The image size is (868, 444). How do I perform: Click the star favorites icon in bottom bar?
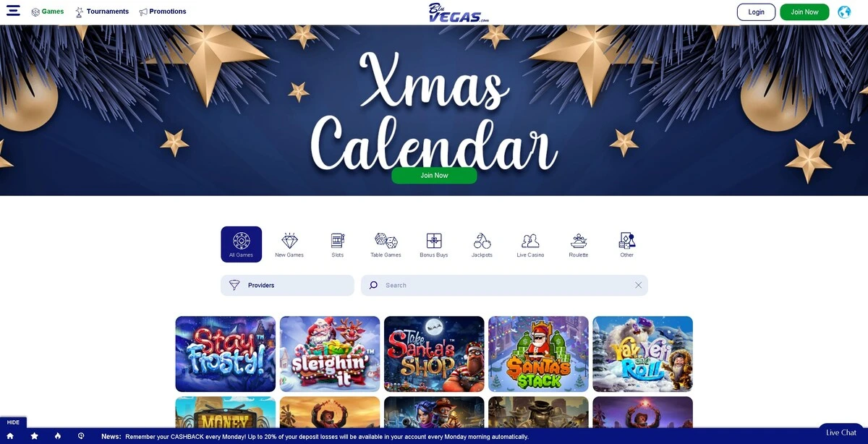[34, 436]
